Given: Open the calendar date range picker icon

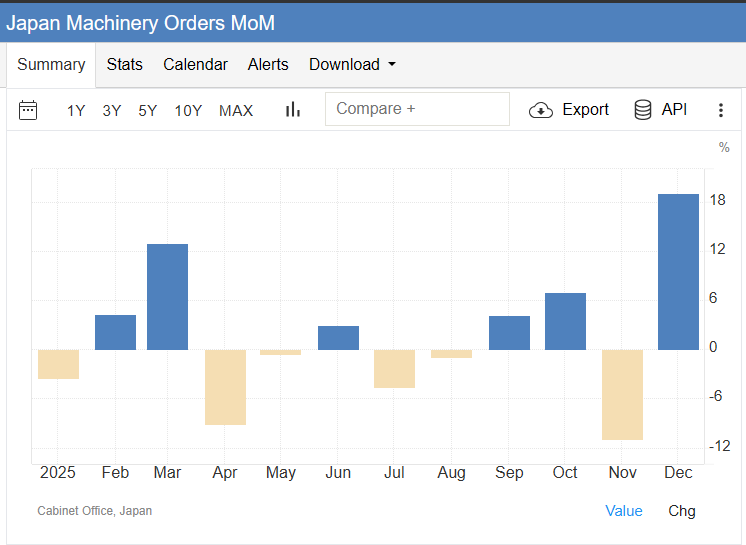Looking at the screenshot, I should [x=28, y=110].
